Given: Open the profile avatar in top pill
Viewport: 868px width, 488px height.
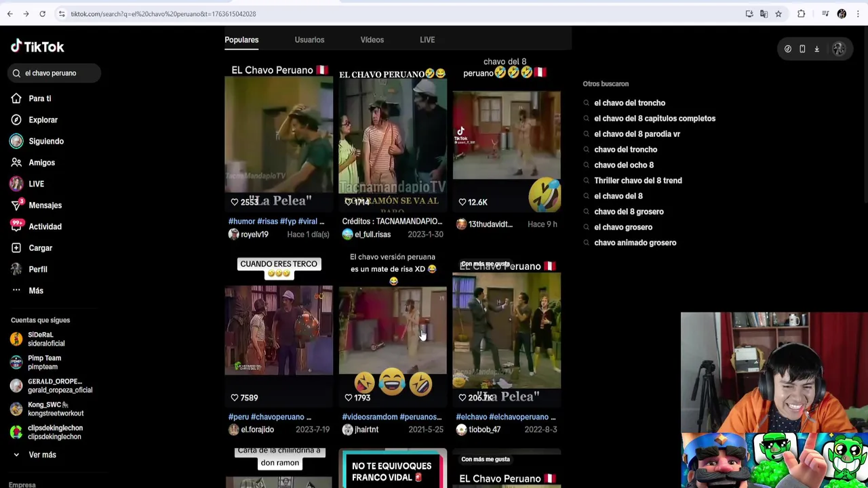Looking at the screenshot, I should (839, 49).
